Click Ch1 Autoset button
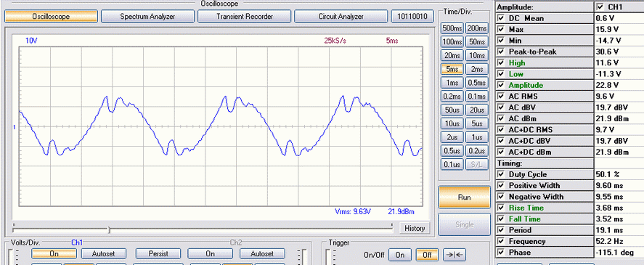Image resolution: width=644 pixels, height=265 pixels. tap(104, 253)
